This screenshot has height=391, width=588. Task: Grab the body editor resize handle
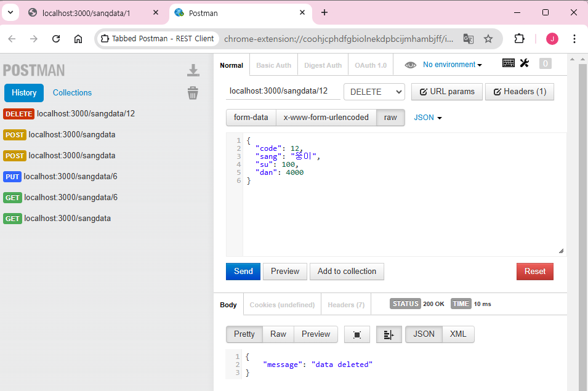pos(561,251)
